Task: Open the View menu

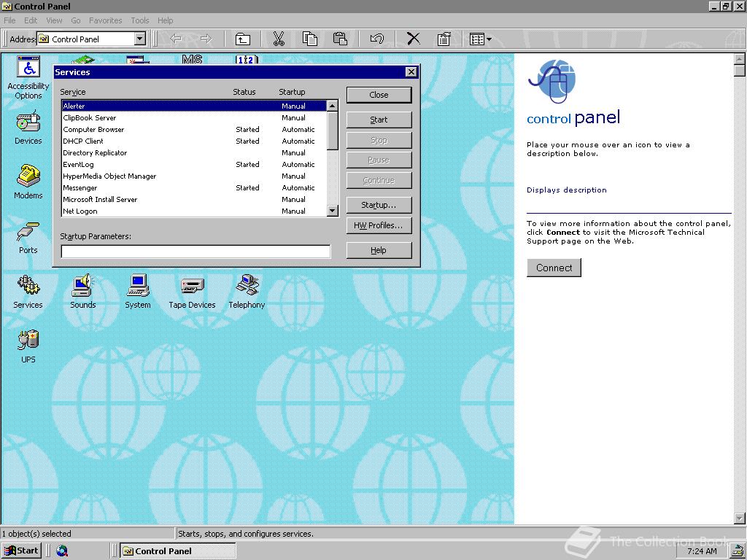Action: click(x=54, y=20)
